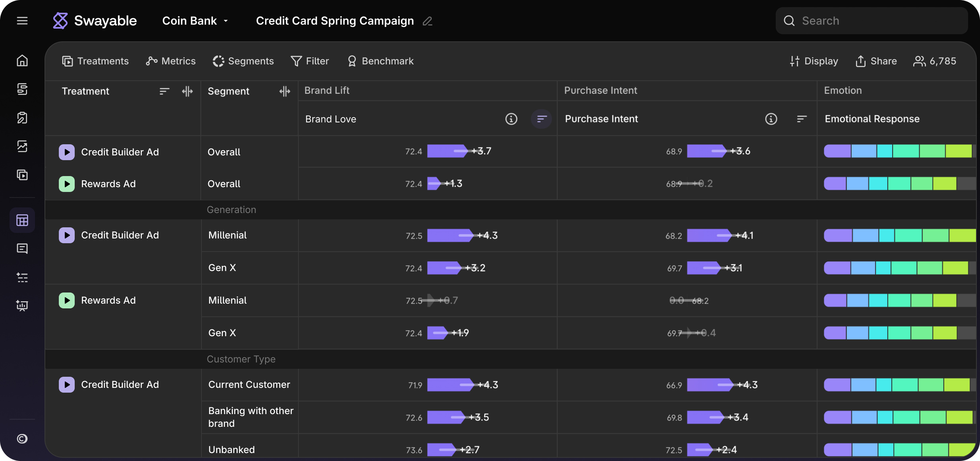The image size is (980, 461).
Task: Expand the Segment column width handle
Action: 285,91
